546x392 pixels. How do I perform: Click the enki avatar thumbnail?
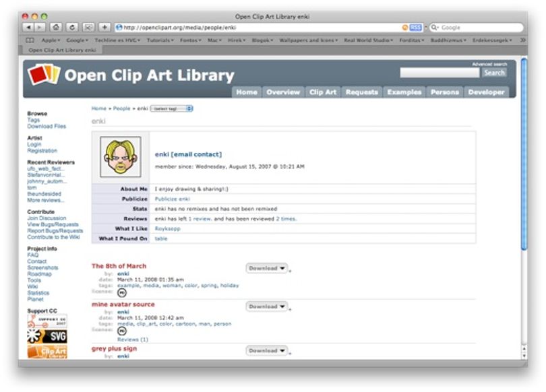click(121, 157)
